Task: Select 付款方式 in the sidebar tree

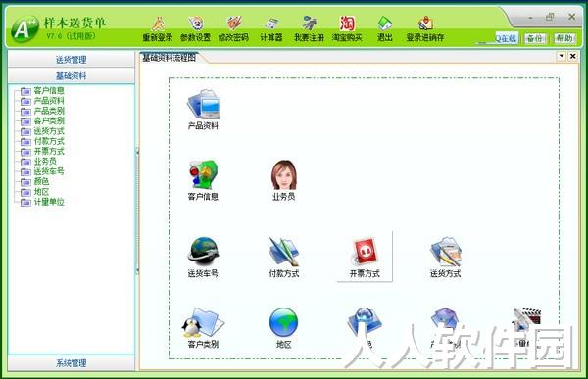Action: click(x=49, y=141)
